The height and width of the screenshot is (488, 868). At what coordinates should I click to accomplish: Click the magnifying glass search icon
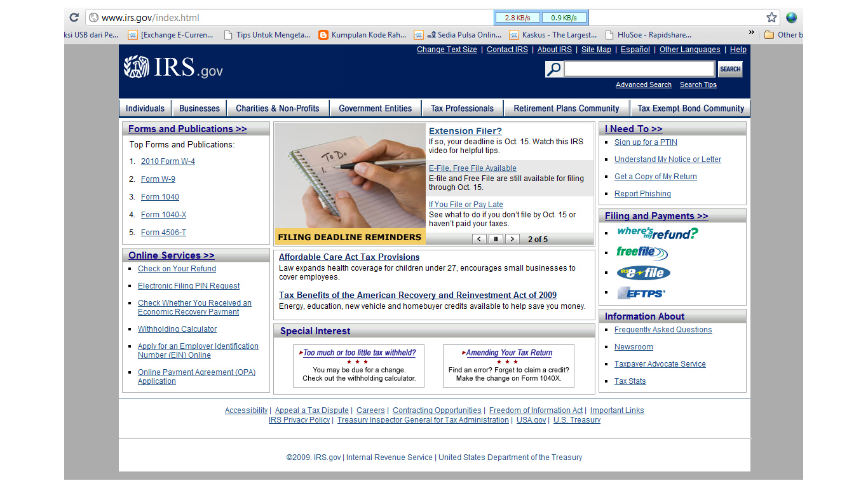tap(553, 69)
